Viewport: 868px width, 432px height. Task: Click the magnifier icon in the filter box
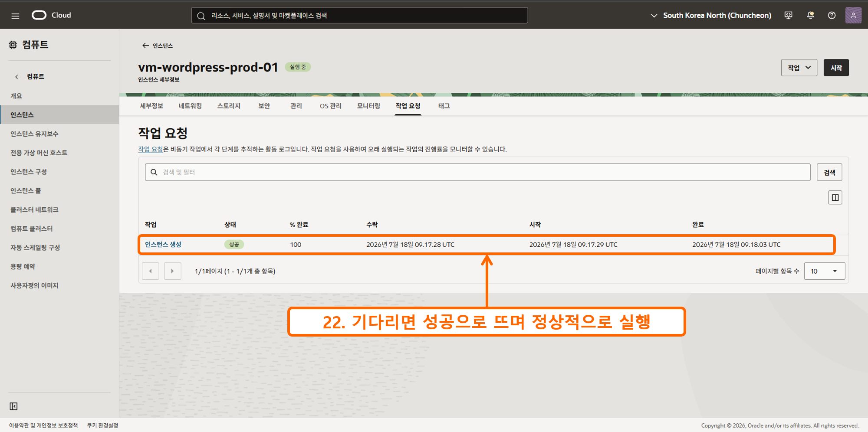pos(154,172)
